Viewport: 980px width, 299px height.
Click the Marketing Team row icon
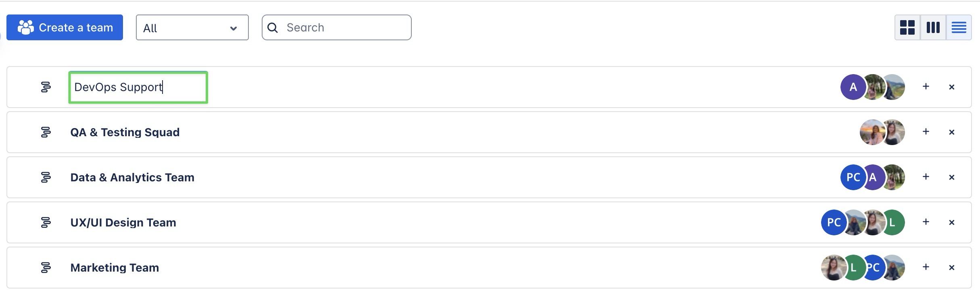[46, 268]
